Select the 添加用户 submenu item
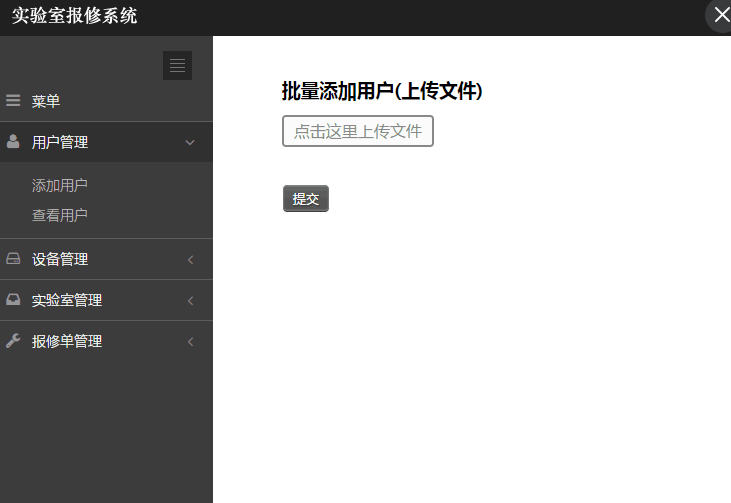 pos(60,186)
